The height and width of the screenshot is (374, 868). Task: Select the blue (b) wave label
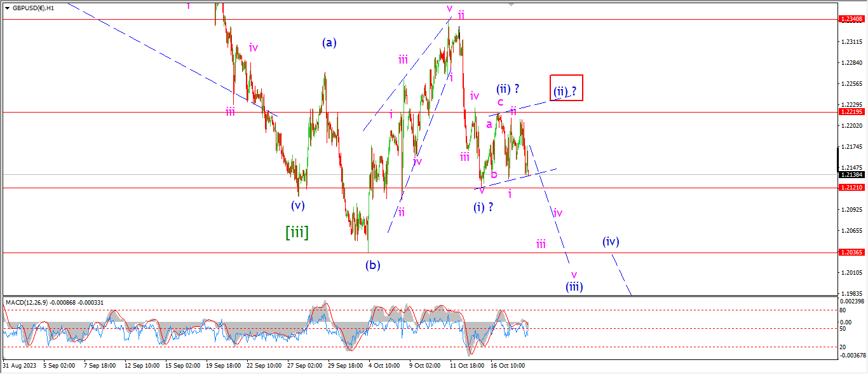click(372, 265)
